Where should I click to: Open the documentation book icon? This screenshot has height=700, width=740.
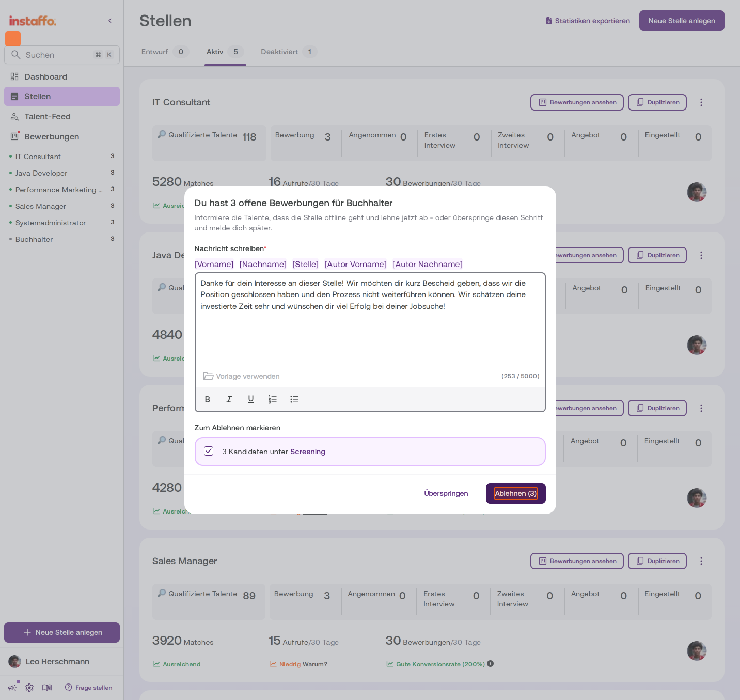(x=47, y=688)
